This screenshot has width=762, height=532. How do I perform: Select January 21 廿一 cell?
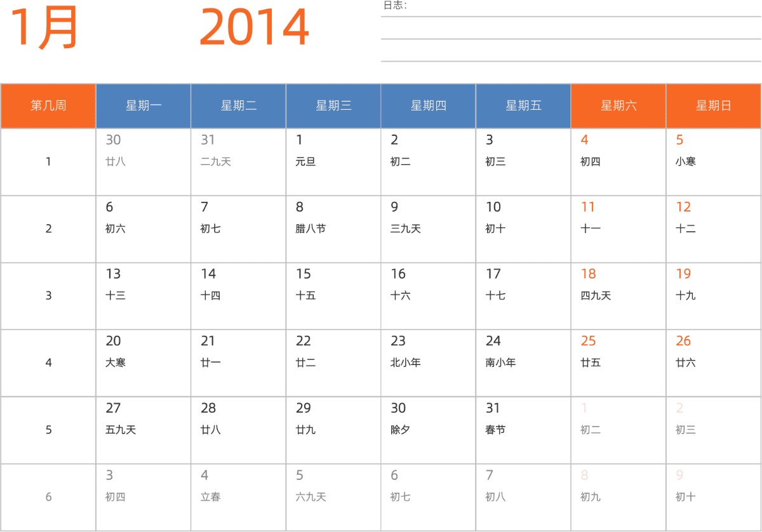(x=239, y=363)
